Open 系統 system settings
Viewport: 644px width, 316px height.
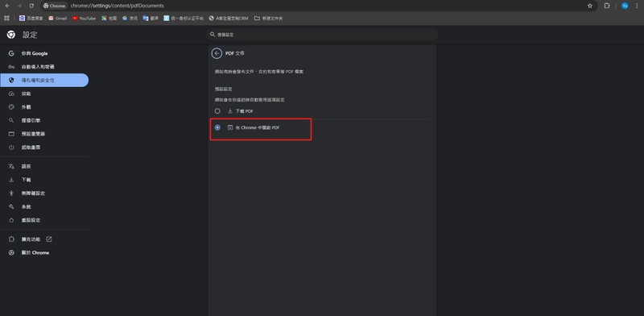(x=44, y=206)
